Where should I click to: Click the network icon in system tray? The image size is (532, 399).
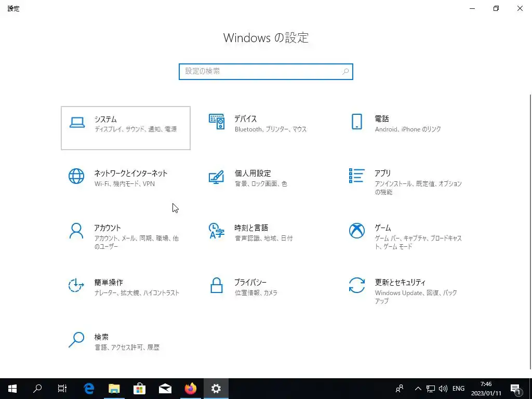click(431, 389)
